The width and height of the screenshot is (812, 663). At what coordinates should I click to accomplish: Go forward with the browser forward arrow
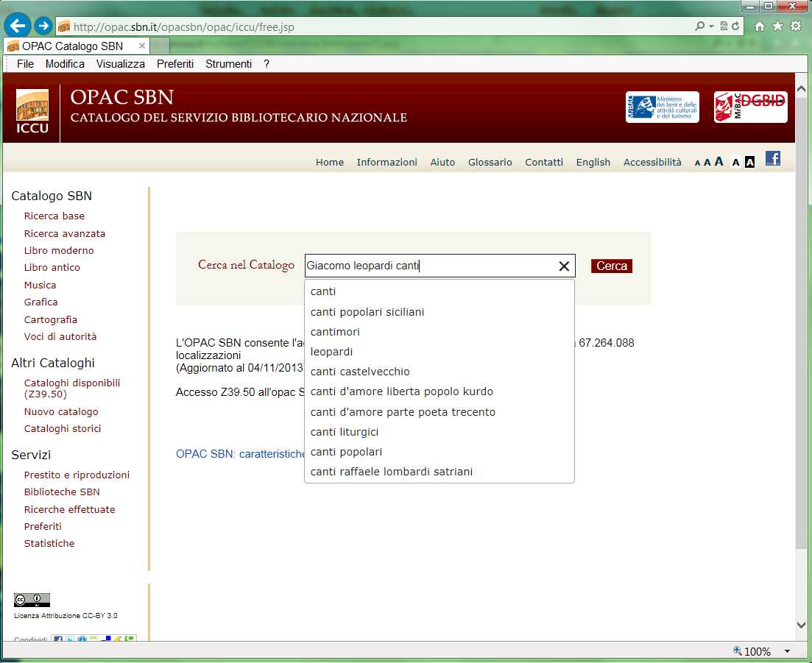pyautogui.click(x=43, y=25)
